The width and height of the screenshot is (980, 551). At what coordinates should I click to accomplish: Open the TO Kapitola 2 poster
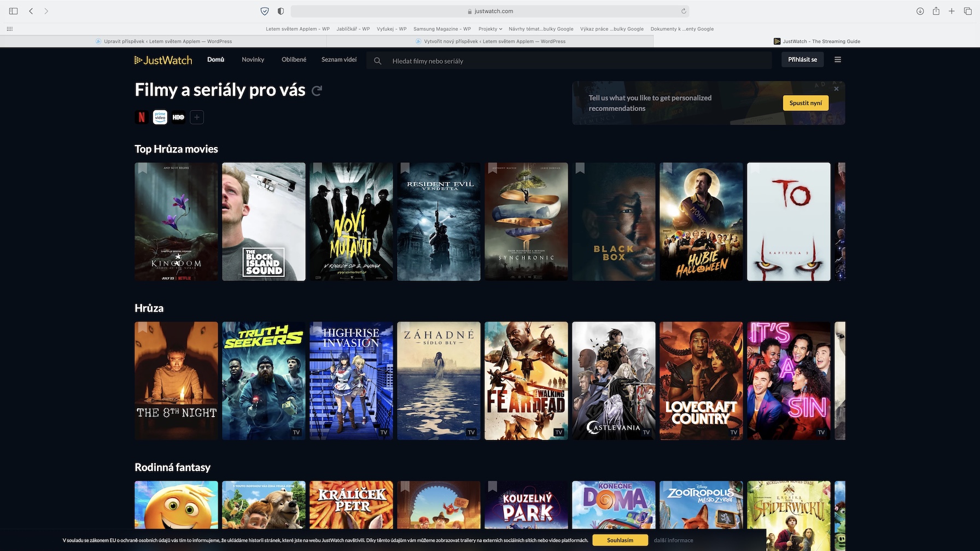coord(789,221)
